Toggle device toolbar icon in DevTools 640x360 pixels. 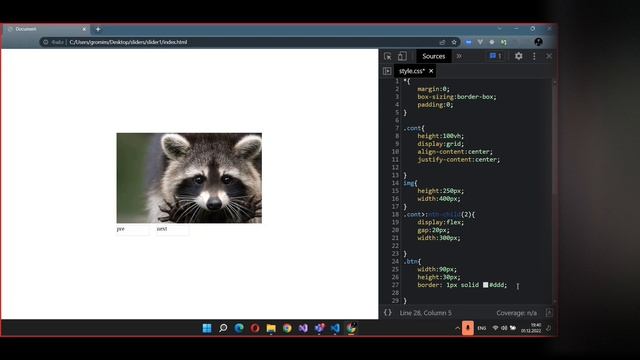pyautogui.click(x=402, y=56)
